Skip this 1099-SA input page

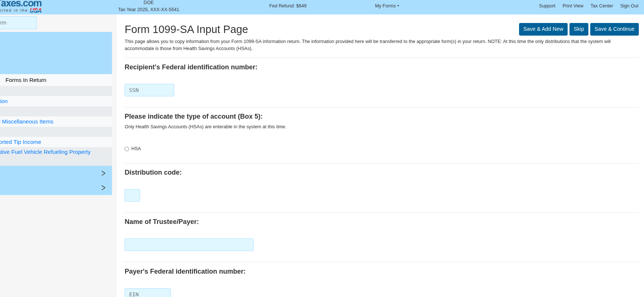click(x=579, y=29)
